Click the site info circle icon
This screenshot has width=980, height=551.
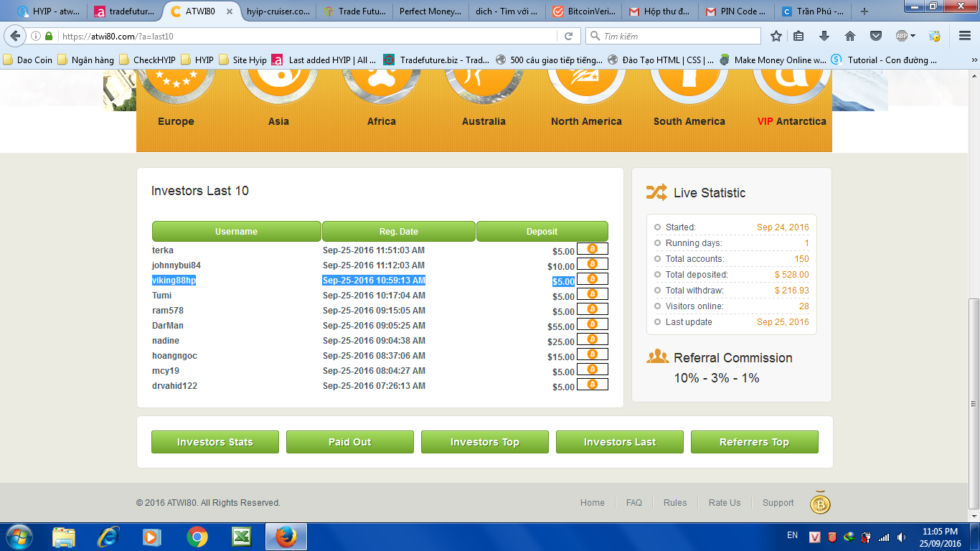pos(36,36)
